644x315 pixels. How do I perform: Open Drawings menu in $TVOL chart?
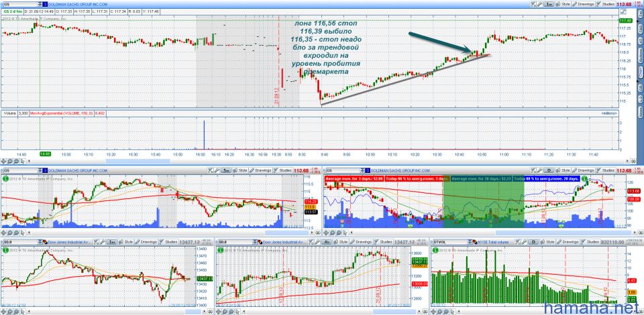tap(568, 242)
